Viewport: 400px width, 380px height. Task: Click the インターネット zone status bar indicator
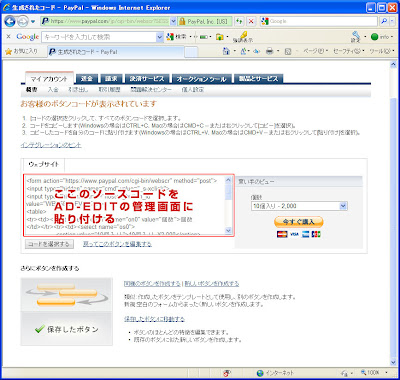coord(275,373)
